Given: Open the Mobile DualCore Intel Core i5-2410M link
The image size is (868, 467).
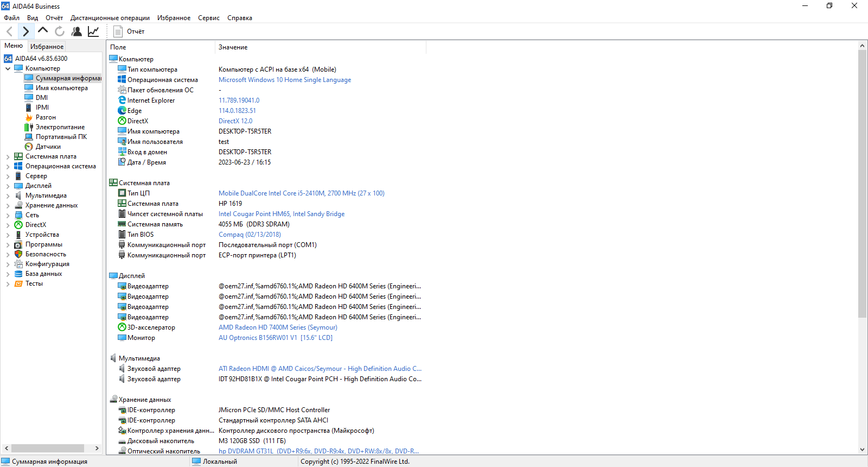Looking at the screenshot, I should [302, 193].
